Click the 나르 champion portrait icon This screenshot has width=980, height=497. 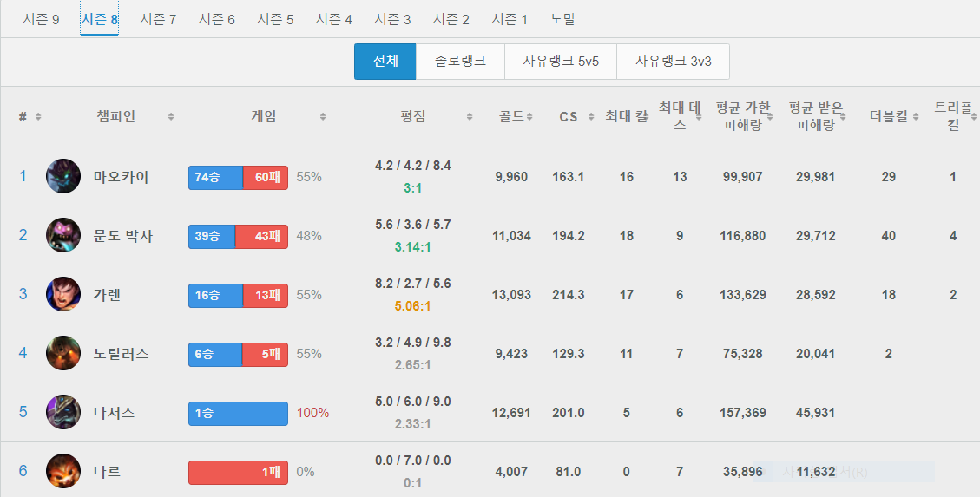pos(63,471)
